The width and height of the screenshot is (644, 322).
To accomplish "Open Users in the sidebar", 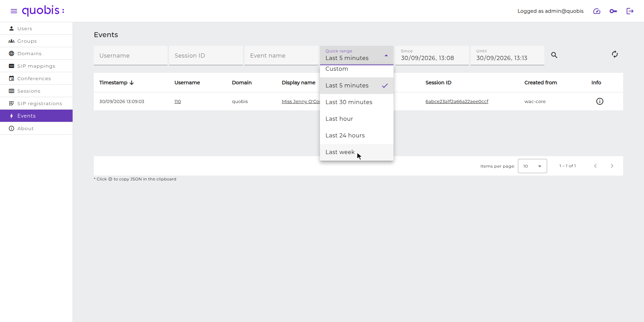I will (x=36, y=28).
